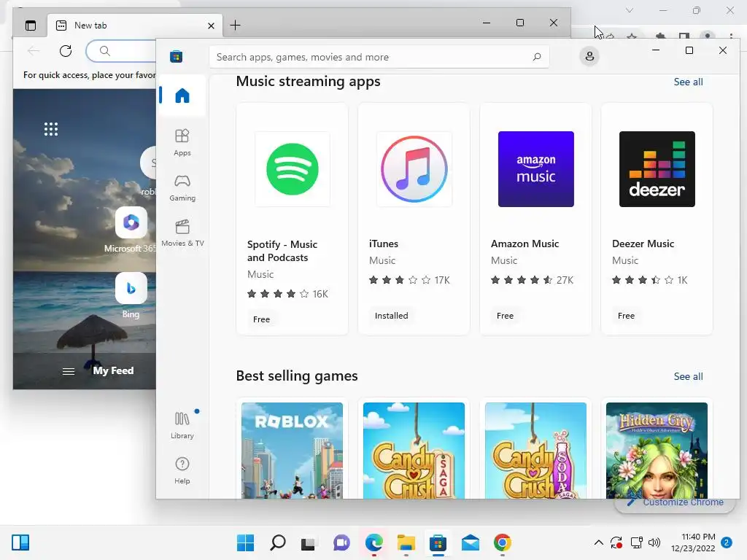The image size is (747, 560).
Task: Open Movies & TV section
Action: pos(182,233)
